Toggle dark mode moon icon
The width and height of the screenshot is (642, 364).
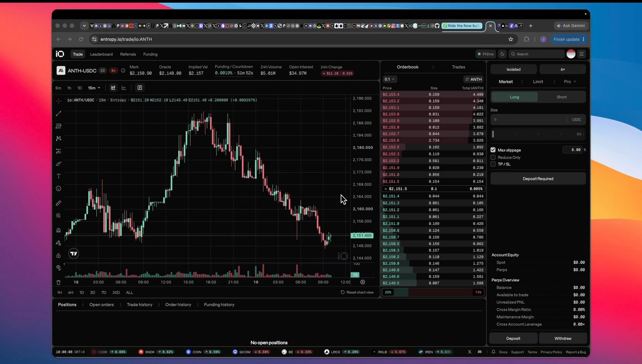[x=502, y=54]
